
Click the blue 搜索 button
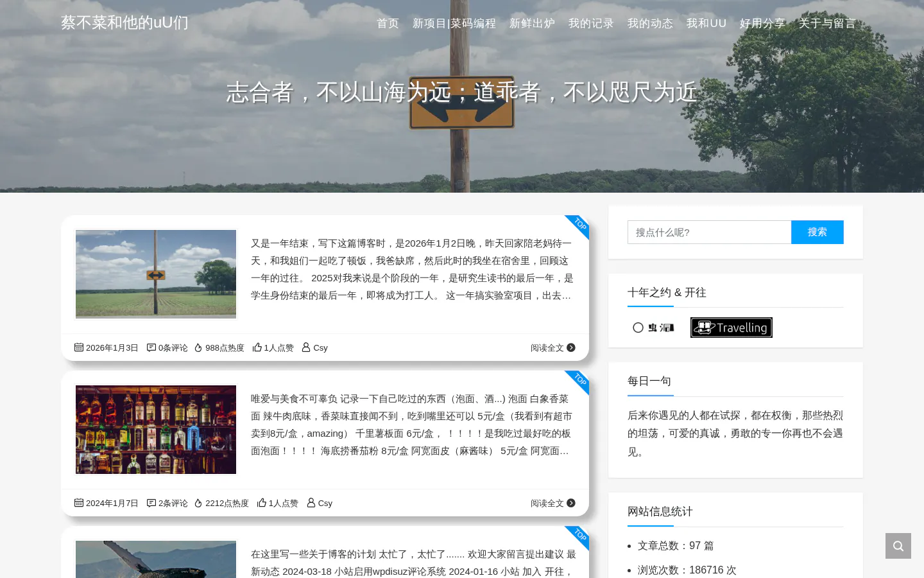tap(817, 232)
